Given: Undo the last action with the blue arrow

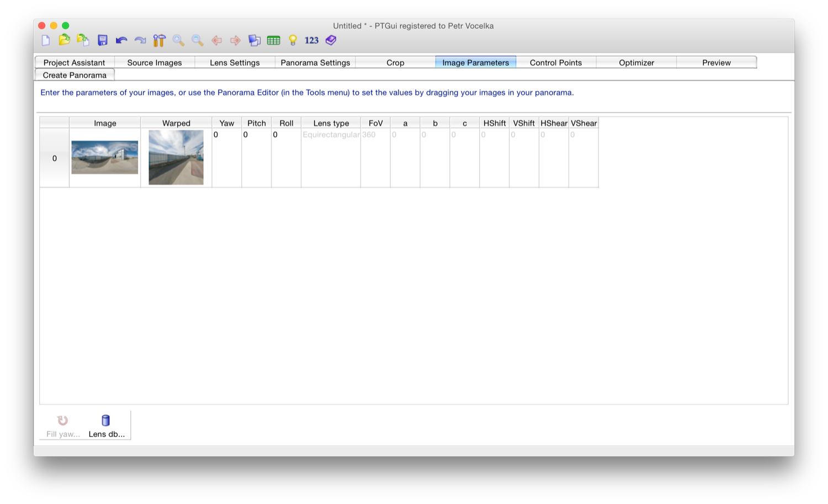Looking at the screenshot, I should (x=121, y=40).
